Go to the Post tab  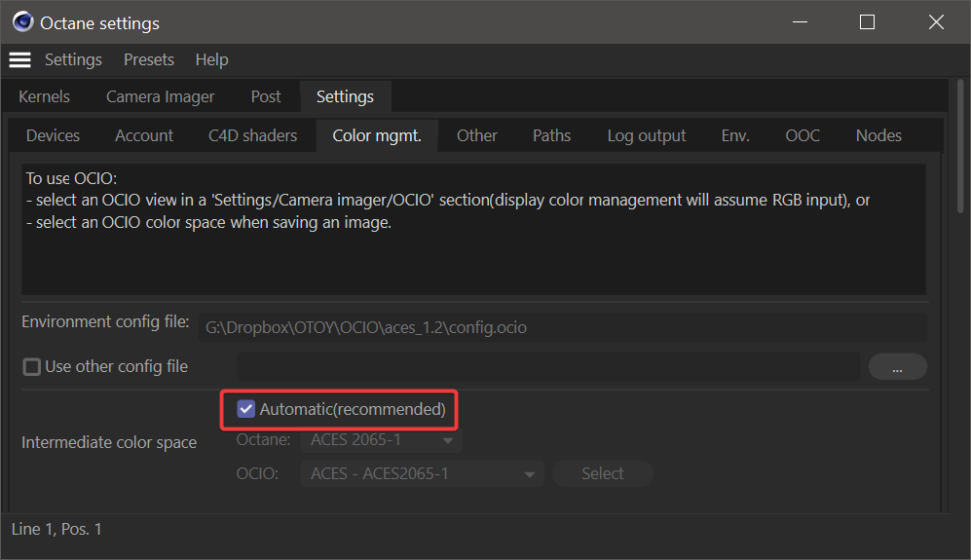point(265,96)
